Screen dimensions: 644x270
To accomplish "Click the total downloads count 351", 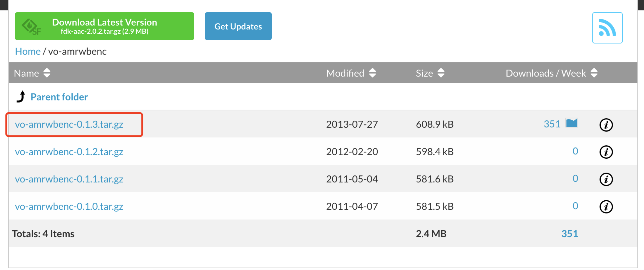I will coord(569,234).
